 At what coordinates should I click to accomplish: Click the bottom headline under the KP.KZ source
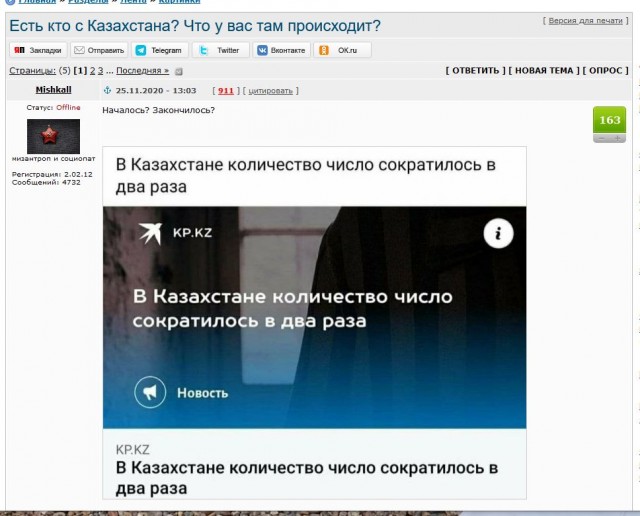(x=307, y=478)
